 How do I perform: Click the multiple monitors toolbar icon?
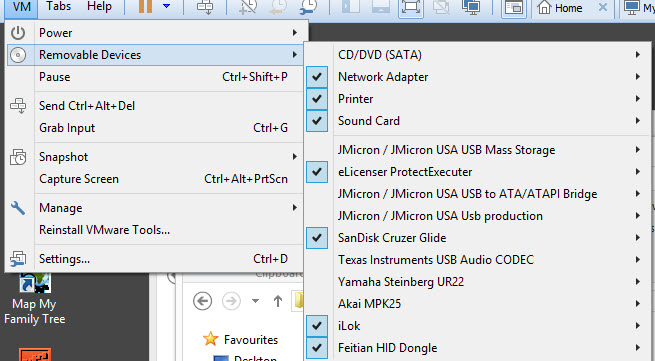click(x=471, y=6)
